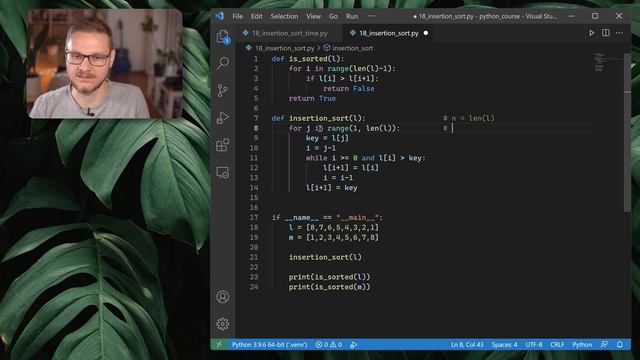Screen dimensions: 640x360
Task: Click the 'print(is_sorted(l))' line
Action: (329, 277)
